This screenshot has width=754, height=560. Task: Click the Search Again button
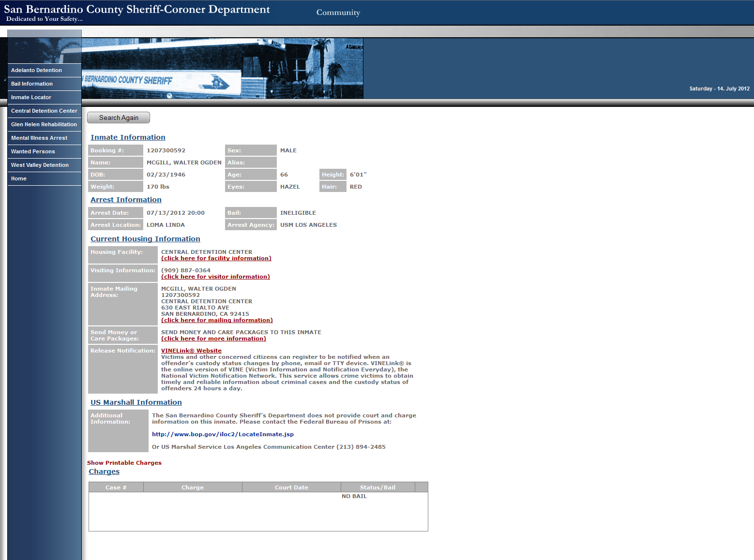click(119, 118)
